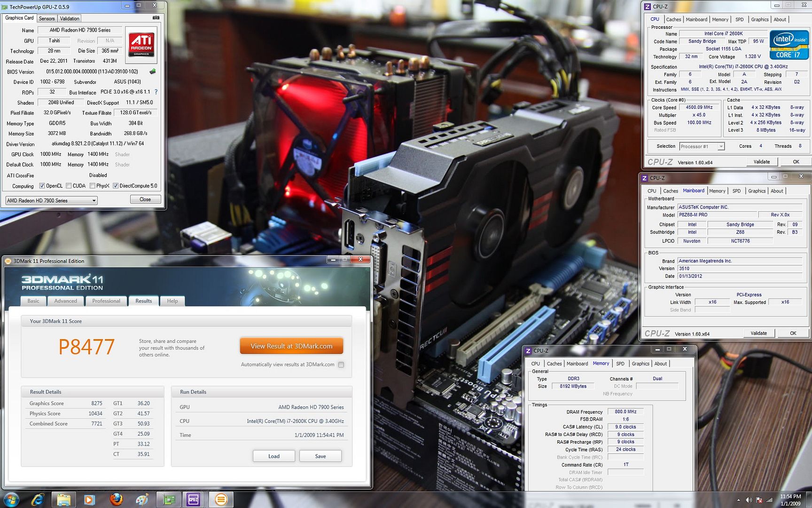Click Validate in the CPU-Z Mainboard window
812x508 pixels.
(759, 333)
